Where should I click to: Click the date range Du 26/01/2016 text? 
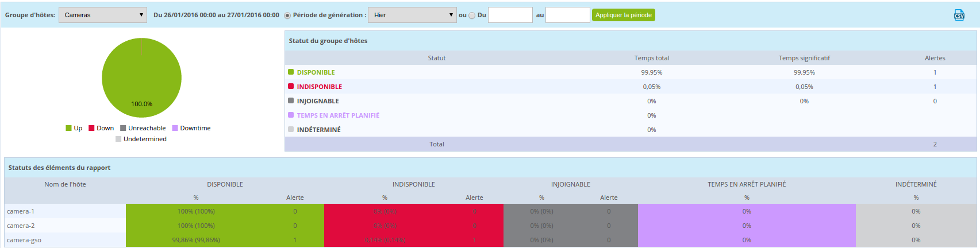pyautogui.click(x=216, y=15)
